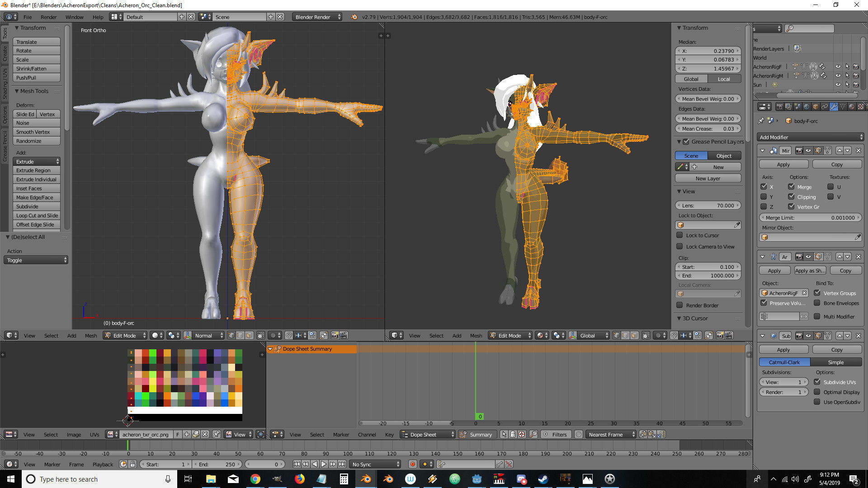Image resolution: width=868 pixels, height=488 pixels.
Task: Click Apply on the Mirror modifier
Action: [783, 164]
